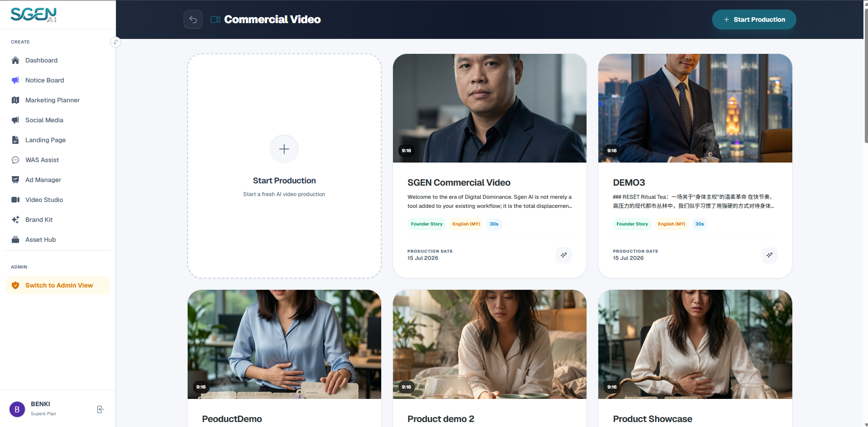Go to Asset Hub

(x=58, y=240)
